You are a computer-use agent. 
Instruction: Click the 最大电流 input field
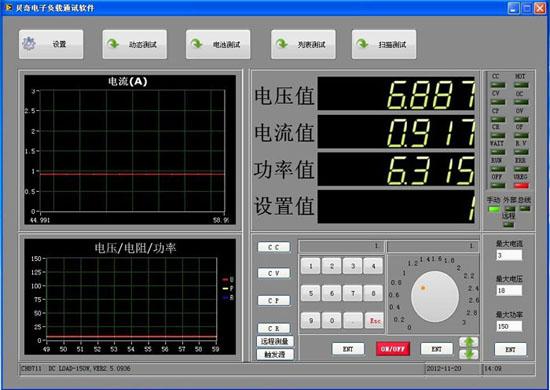tap(509, 255)
